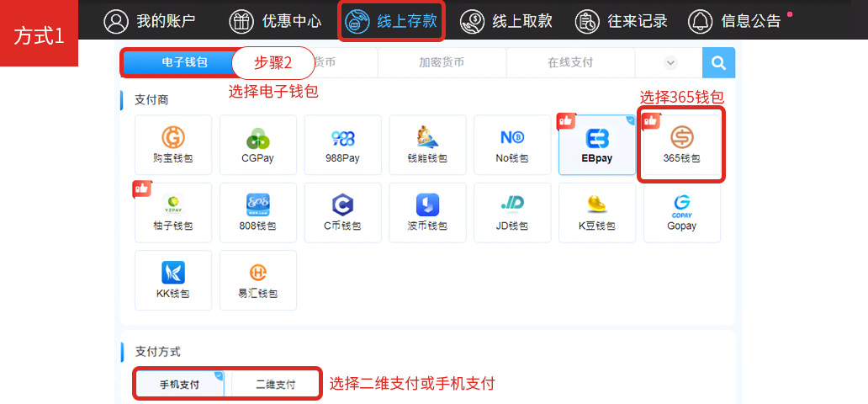The width and height of the screenshot is (868, 404).
Task: Select the JD钱包 provider
Action: tap(512, 213)
